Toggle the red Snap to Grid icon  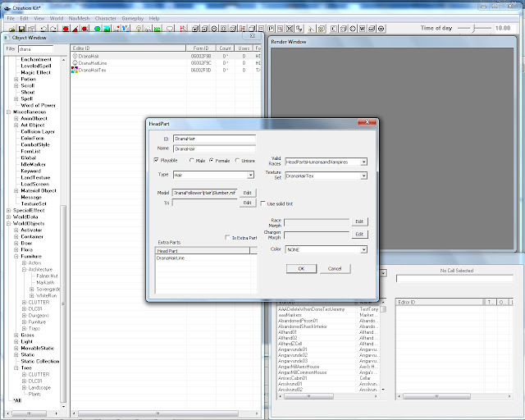[66, 29]
